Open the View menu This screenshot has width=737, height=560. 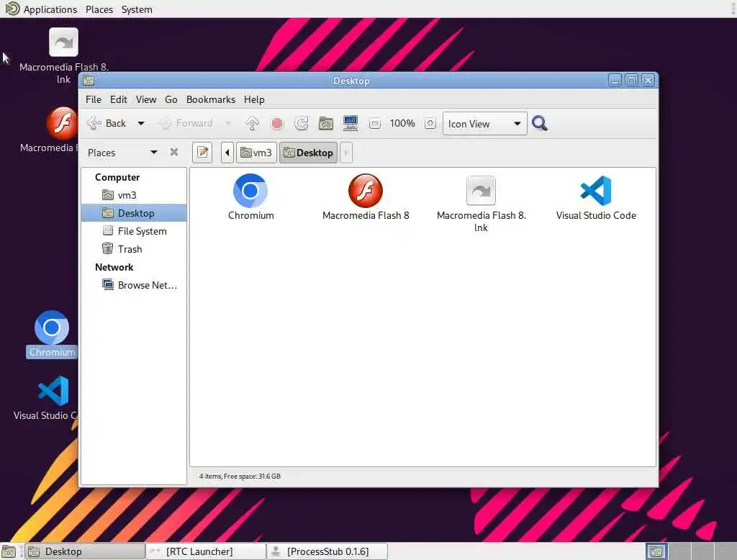(146, 99)
